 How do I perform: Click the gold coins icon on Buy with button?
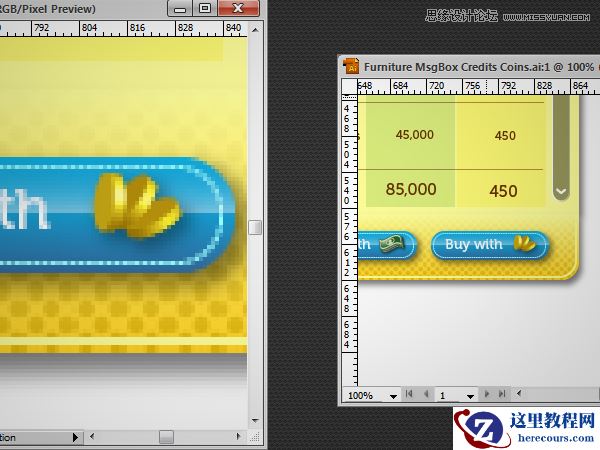523,243
